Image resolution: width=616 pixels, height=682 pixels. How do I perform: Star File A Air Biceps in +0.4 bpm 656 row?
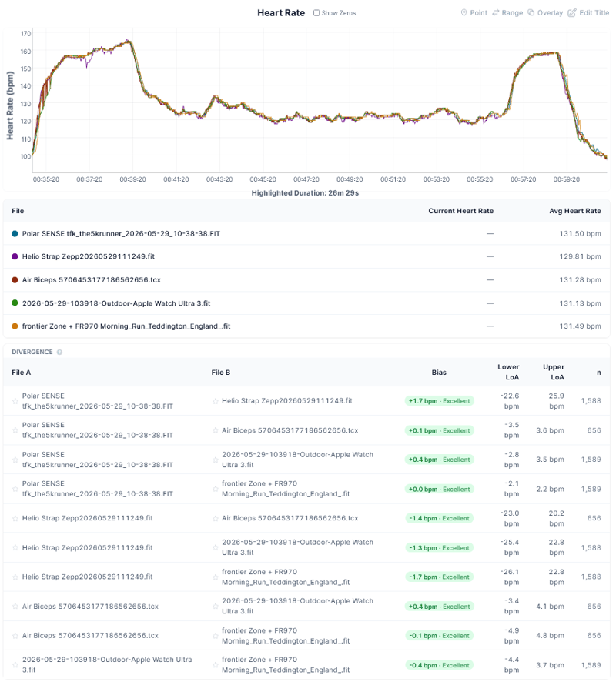click(15, 607)
